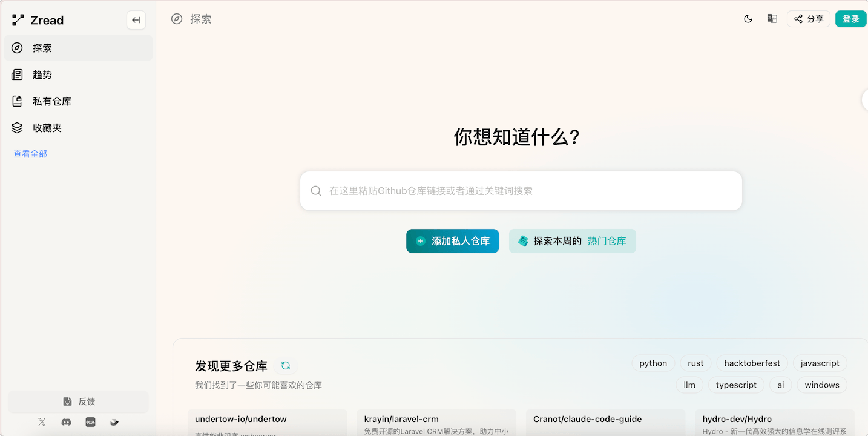Collapse the sidebar with the arrow button
Viewport: 868px width, 436px height.
coord(136,20)
